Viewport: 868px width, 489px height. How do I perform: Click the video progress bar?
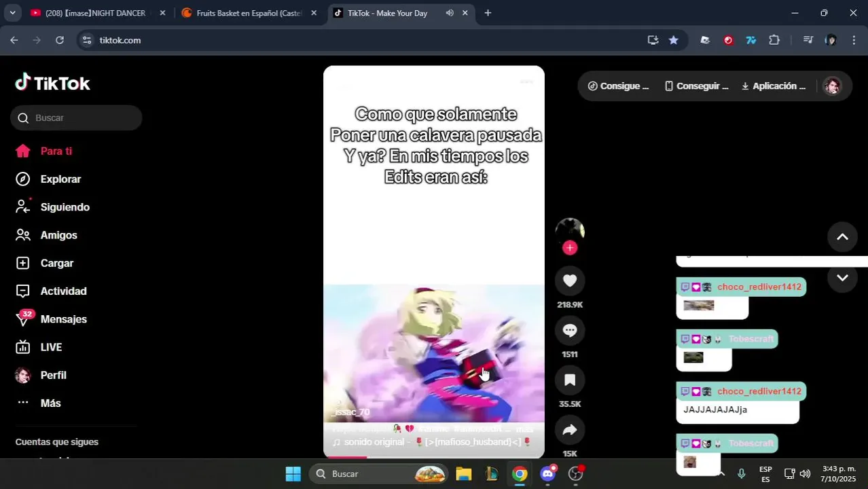434,457
